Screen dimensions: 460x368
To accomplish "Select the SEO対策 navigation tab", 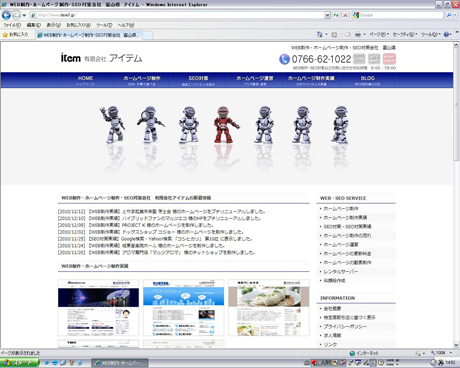I will (198, 80).
